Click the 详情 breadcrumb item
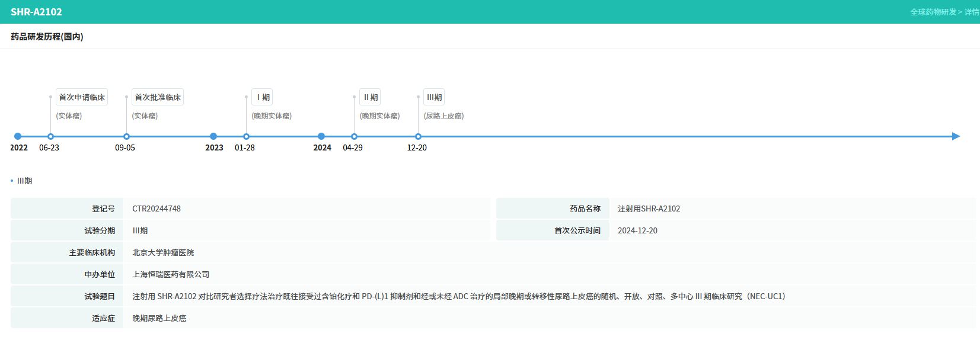The width and height of the screenshot is (980, 340). pyautogui.click(x=972, y=12)
